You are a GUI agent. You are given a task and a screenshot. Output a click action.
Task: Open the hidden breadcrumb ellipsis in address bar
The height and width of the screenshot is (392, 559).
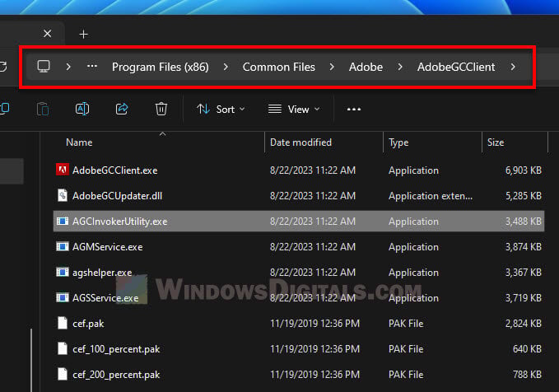pyautogui.click(x=92, y=67)
